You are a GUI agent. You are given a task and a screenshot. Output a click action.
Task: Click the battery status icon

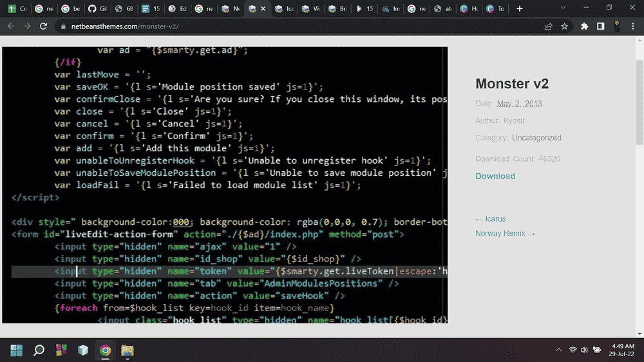point(597,350)
